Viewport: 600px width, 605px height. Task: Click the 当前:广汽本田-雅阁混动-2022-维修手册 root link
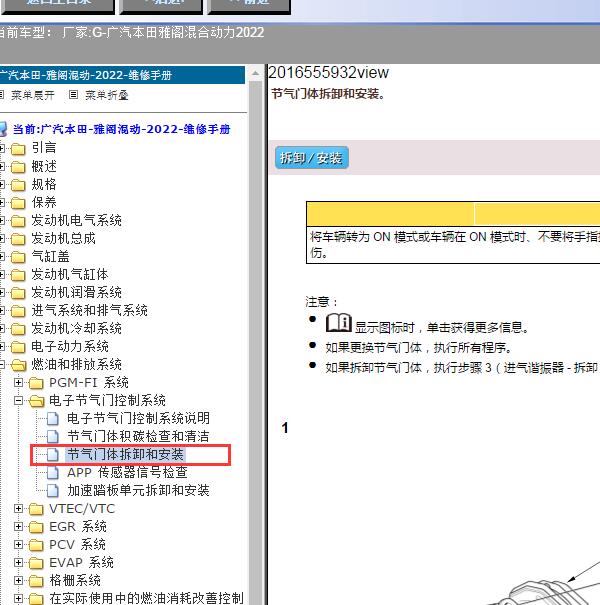click(x=122, y=129)
